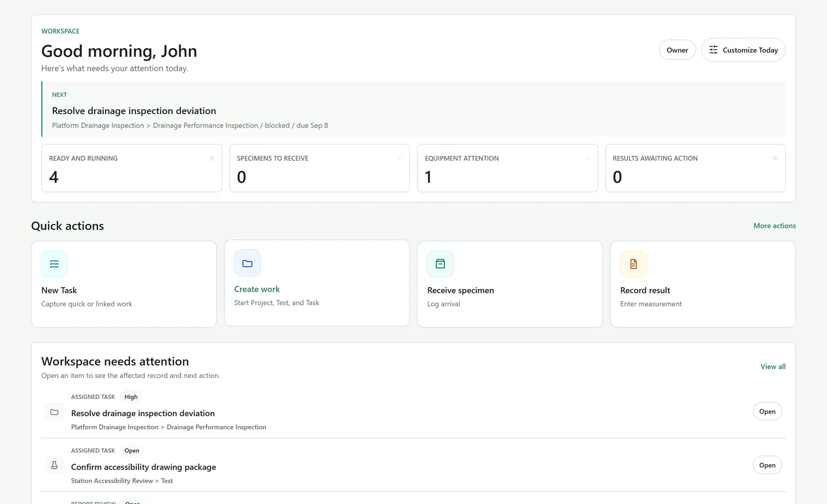Click the sliders icon in Customize Today

coord(713,50)
